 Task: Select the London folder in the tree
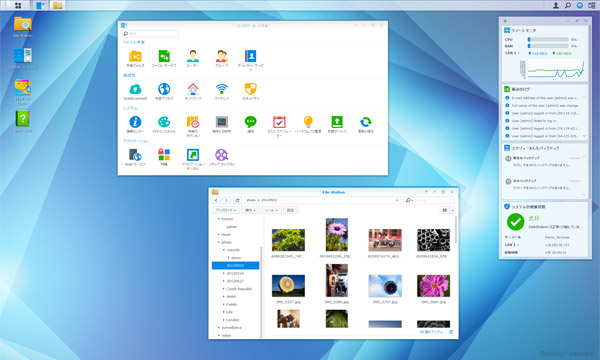(233, 320)
